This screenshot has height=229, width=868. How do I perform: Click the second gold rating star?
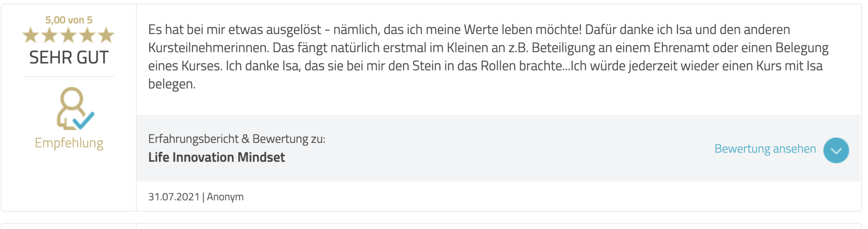click(x=50, y=35)
